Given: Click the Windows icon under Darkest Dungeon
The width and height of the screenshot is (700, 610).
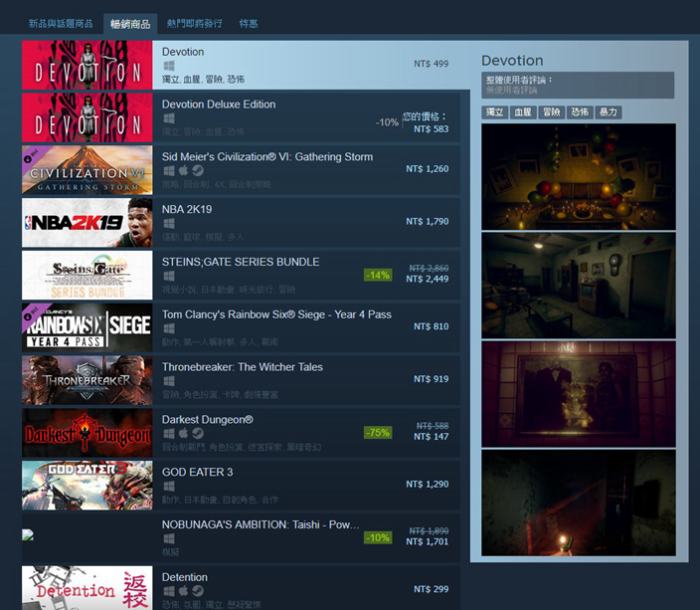Looking at the screenshot, I should (x=169, y=434).
